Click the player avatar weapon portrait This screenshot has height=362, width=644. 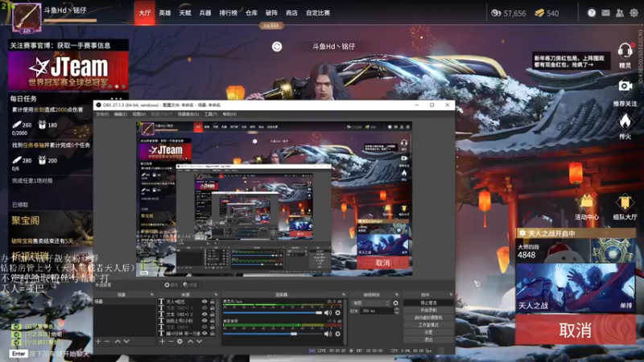coord(27,17)
